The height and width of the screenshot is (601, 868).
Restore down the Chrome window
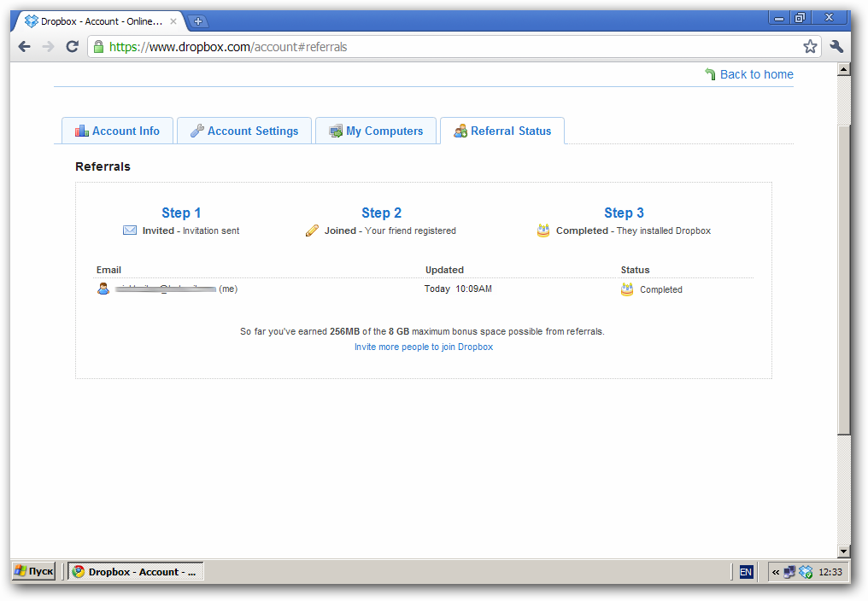tap(800, 18)
